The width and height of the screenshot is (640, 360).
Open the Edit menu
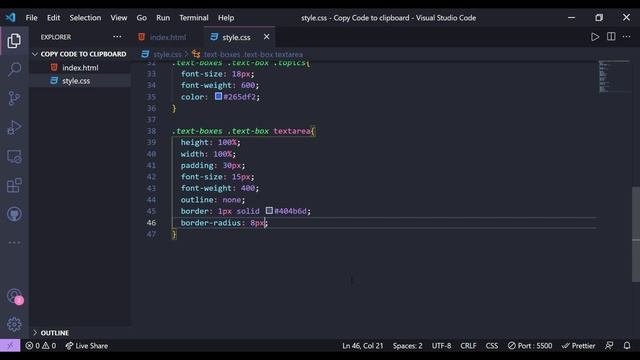click(53, 18)
